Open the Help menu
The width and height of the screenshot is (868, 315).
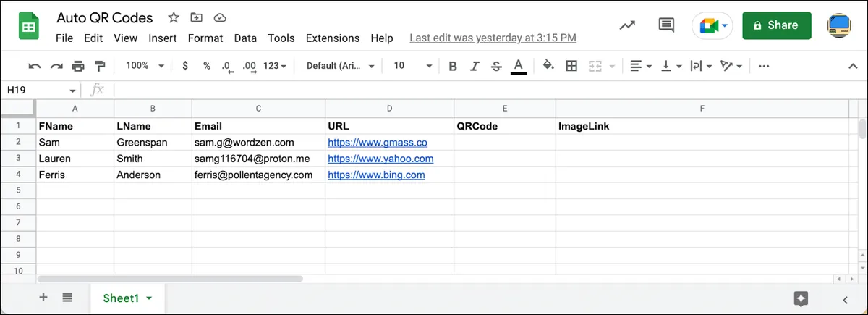(x=382, y=38)
